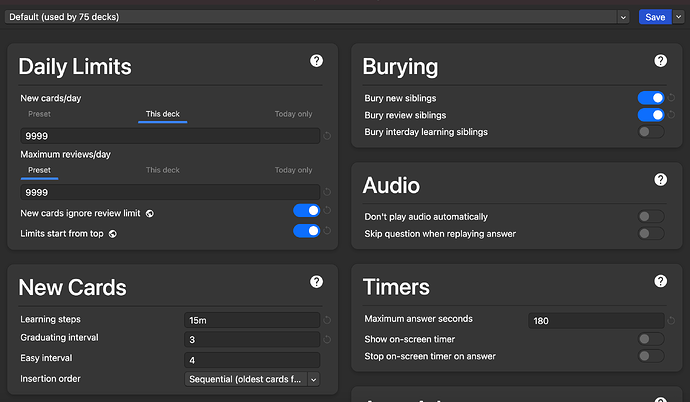The width and height of the screenshot is (690, 402).
Task: Click the Graduating interval input field
Action: tap(252, 340)
